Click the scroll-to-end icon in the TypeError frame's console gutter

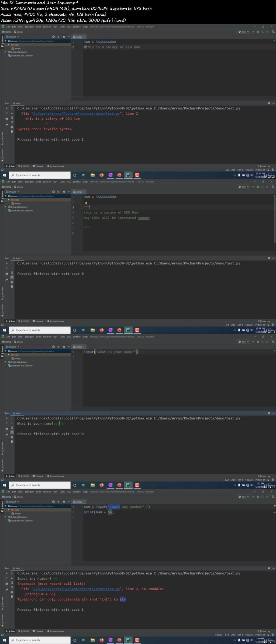coord(12,587)
